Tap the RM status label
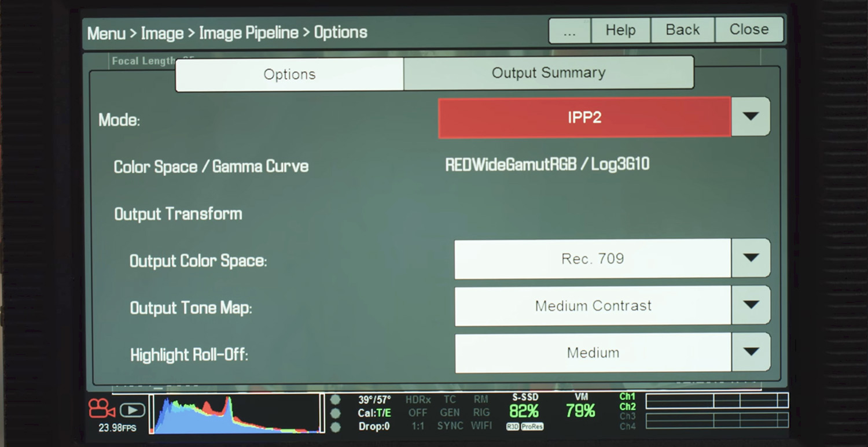Screen dimensions: 868x447 [481, 400]
